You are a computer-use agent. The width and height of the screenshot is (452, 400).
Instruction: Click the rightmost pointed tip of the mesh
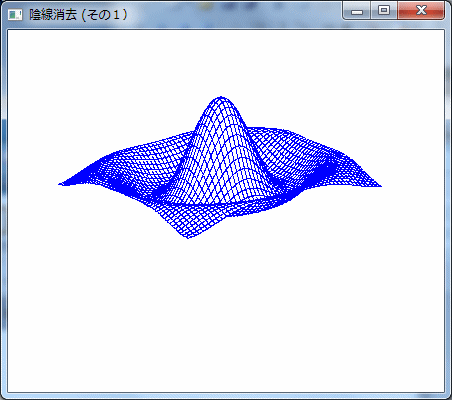pos(380,186)
